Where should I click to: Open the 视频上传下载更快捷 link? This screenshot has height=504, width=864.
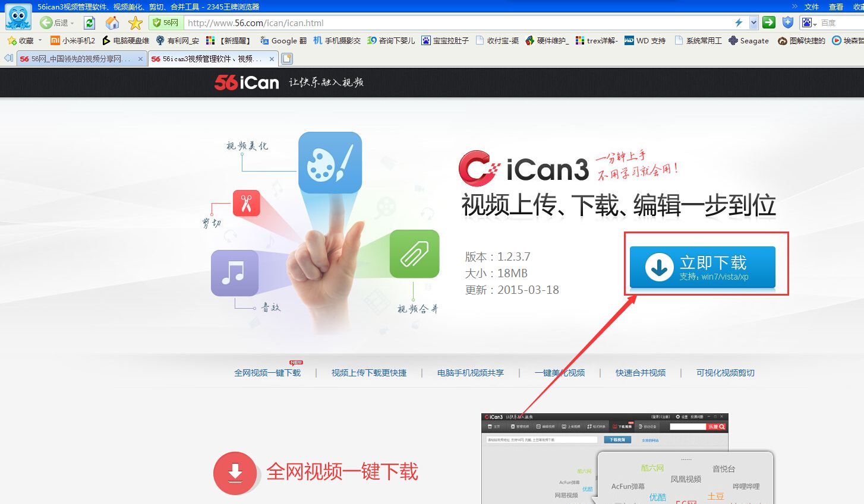369,373
